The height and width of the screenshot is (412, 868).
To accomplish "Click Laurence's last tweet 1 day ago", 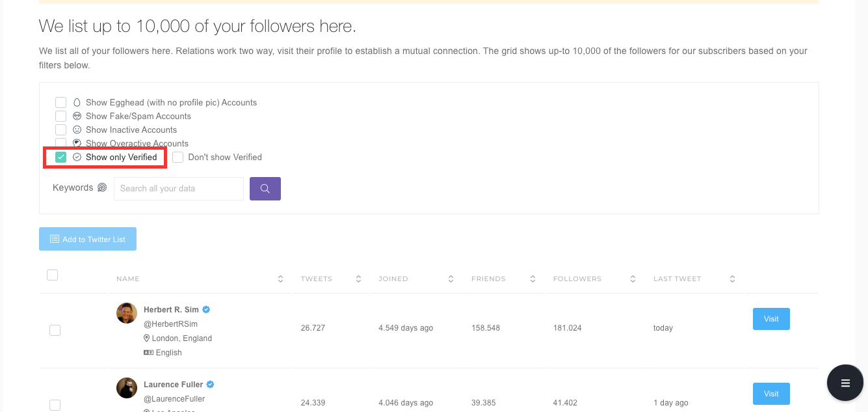I will coord(671,403).
